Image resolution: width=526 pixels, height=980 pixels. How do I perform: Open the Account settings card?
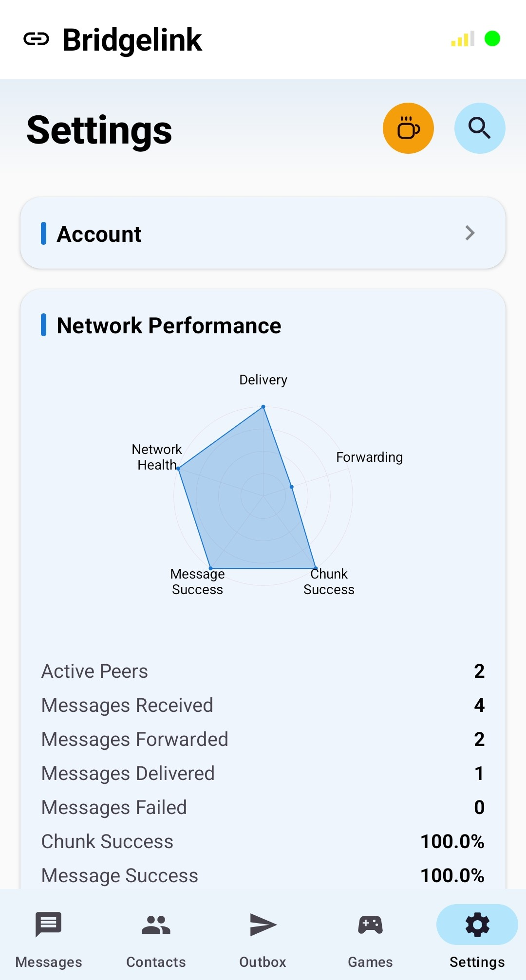(244, 233)
